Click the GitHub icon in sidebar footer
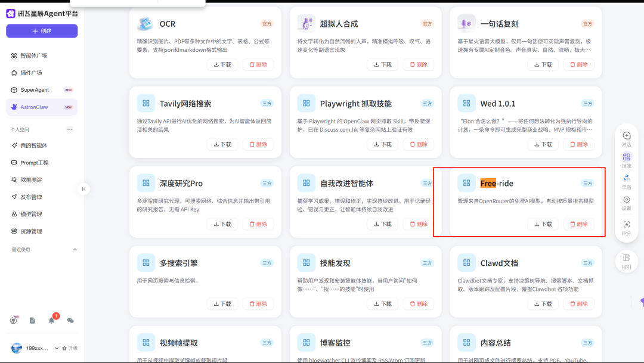The height and width of the screenshot is (363, 644). [x=14, y=320]
